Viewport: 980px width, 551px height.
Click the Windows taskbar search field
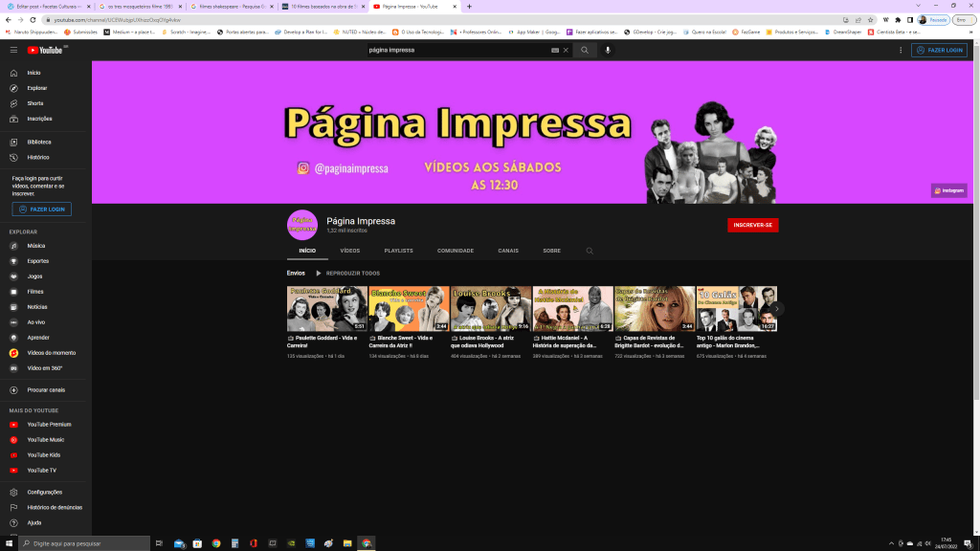coord(86,543)
